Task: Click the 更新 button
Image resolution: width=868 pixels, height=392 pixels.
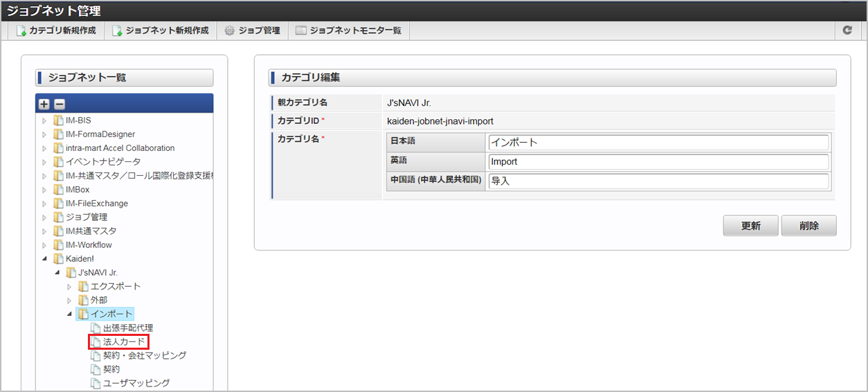Action: click(750, 226)
